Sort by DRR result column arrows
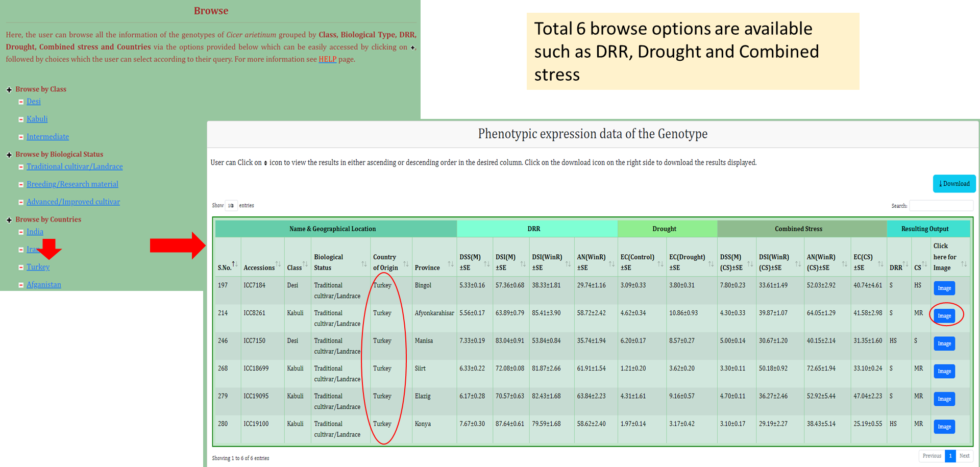 905,264
